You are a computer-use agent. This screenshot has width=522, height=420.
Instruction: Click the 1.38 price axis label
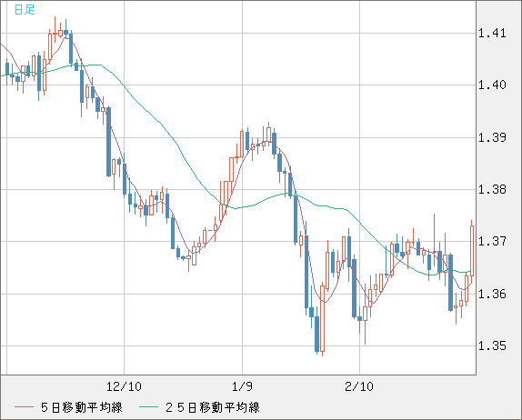point(492,189)
